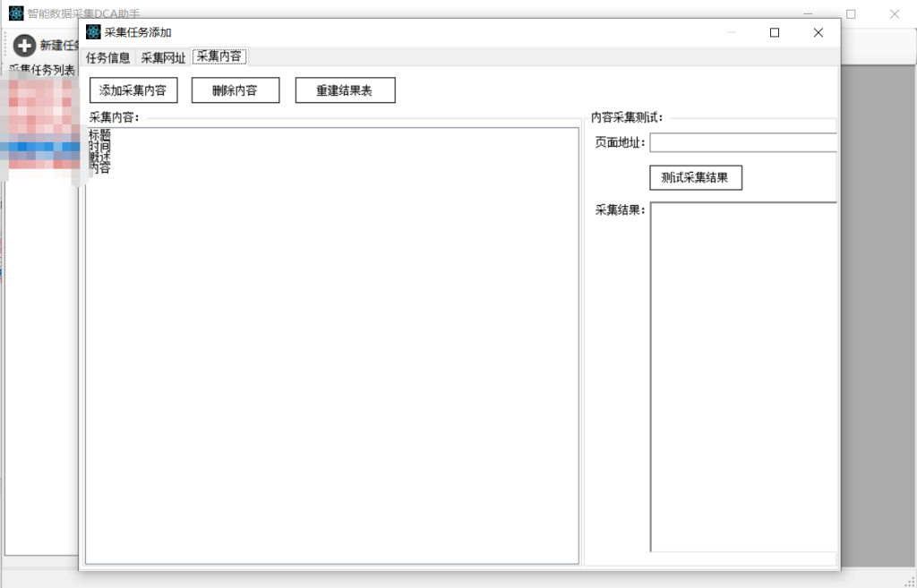Minimize the 采集任务添加 dialog window

[732, 32]
